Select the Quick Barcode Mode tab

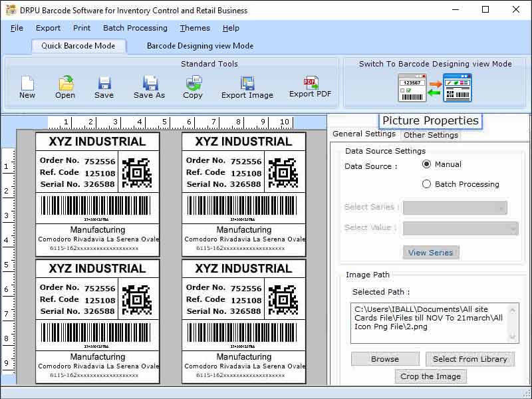click(78, 46)
